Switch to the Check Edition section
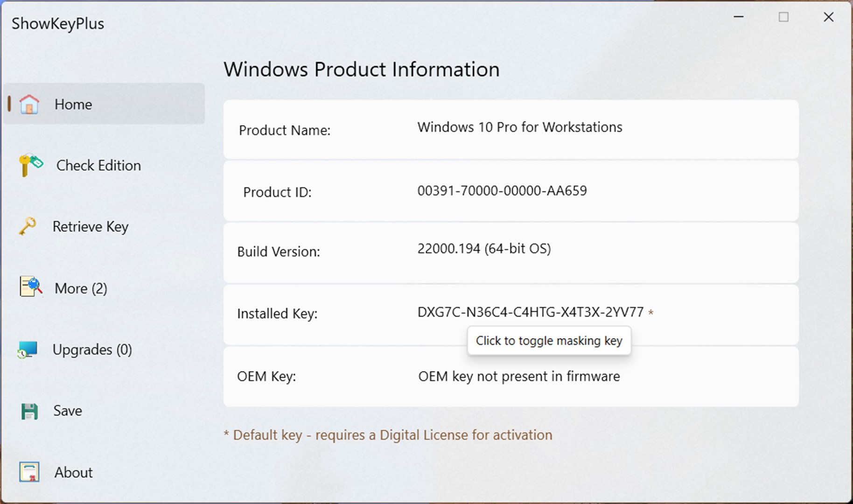 tap(98, 166)
